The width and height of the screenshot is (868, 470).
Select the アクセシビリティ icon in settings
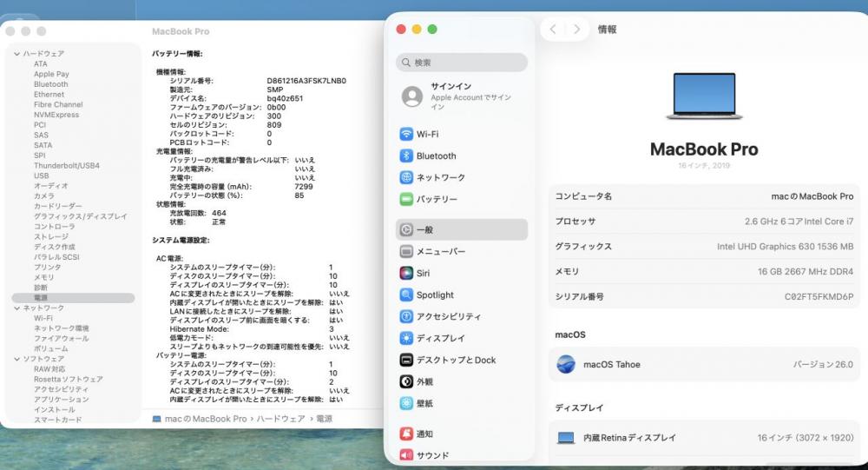pos(405,317)
